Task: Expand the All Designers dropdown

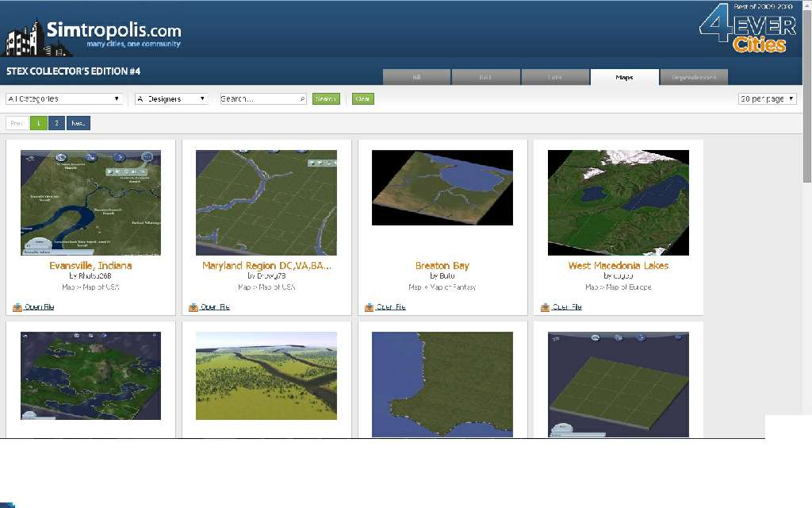Action: click(171, 98)
